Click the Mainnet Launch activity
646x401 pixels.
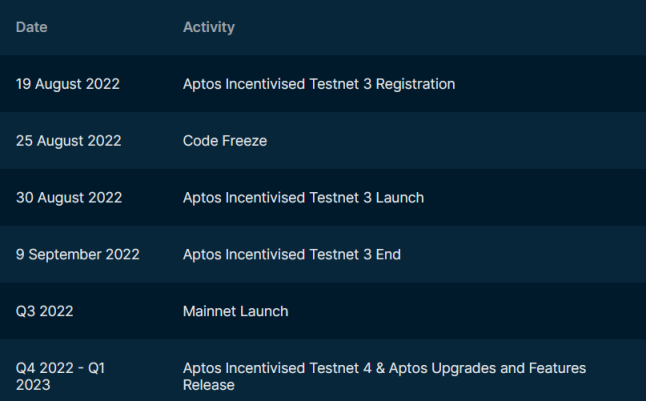[x=235, y=311]
